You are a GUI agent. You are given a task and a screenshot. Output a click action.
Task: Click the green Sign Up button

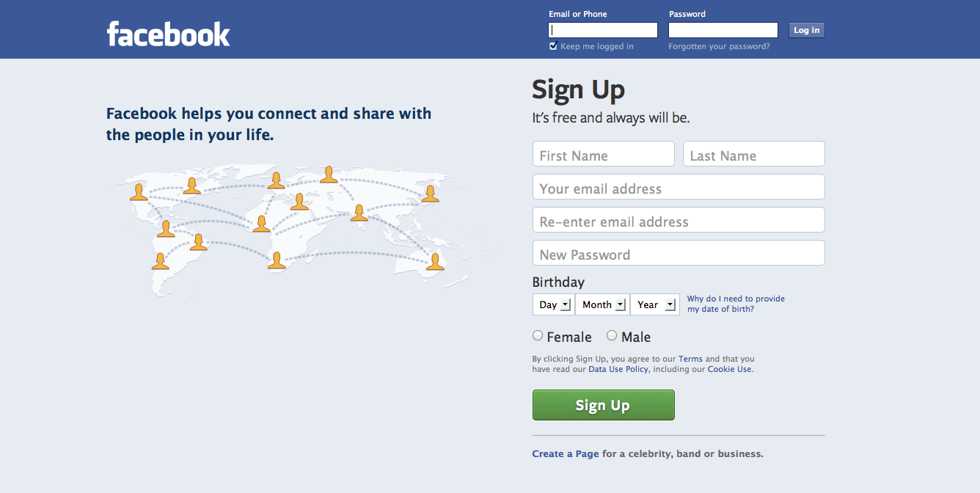click(x=603, y=405)
